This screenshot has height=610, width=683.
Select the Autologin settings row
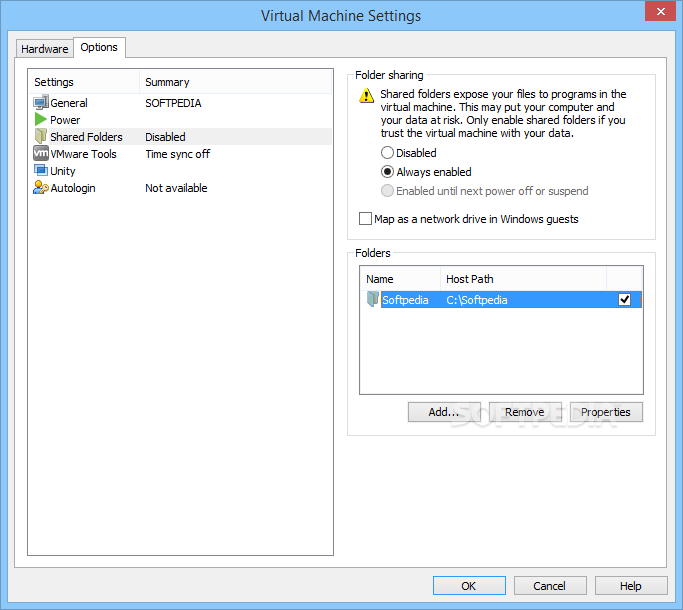(x=180, y=187)
